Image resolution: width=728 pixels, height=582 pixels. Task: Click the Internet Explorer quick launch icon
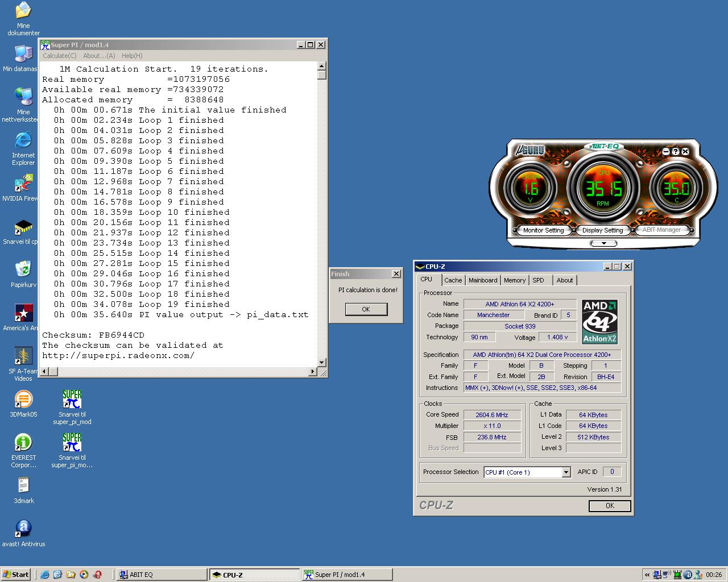pyautogui.click(x=45, y=575)
